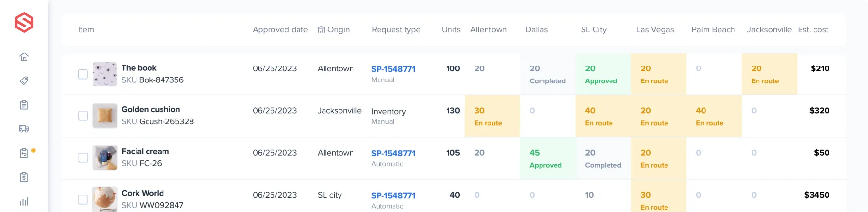The width and height of the screenshot is (868, 212).
Task: Select Golden cushion Palm Beach 40 En route
Action: [x=714, y=116]
